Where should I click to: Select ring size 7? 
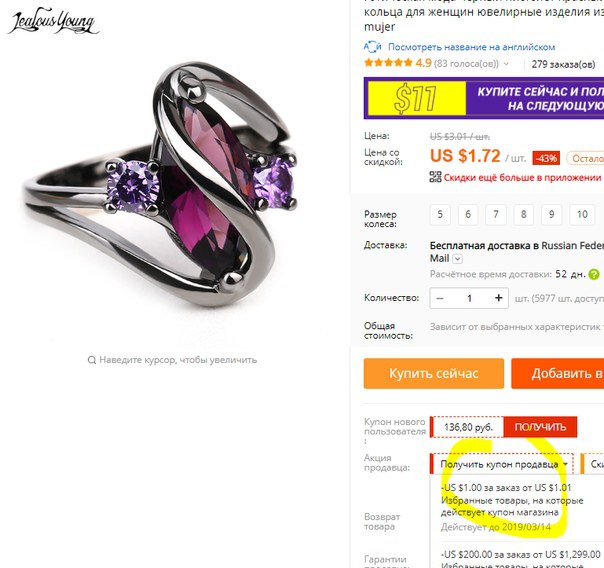click(496, 214)
